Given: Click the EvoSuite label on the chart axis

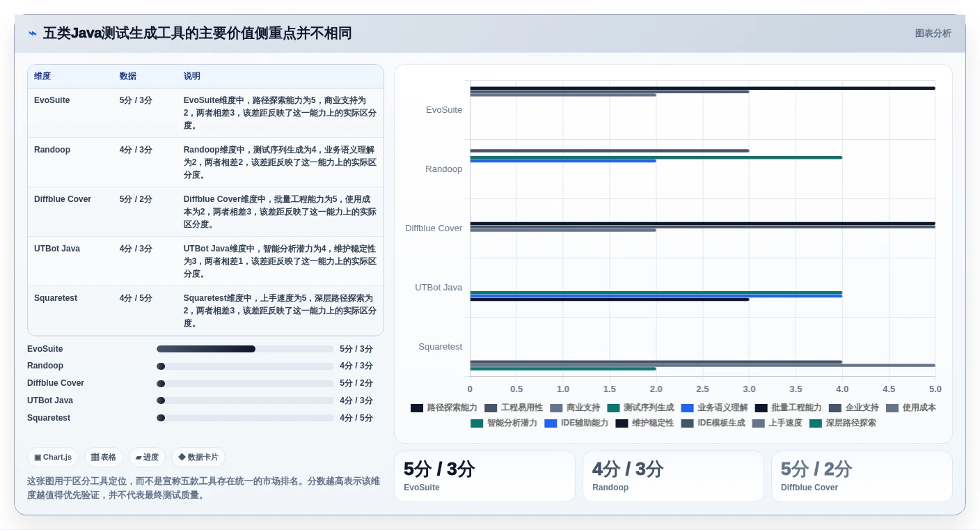Looking at the screenshot, I should click(x=444, y=110).
